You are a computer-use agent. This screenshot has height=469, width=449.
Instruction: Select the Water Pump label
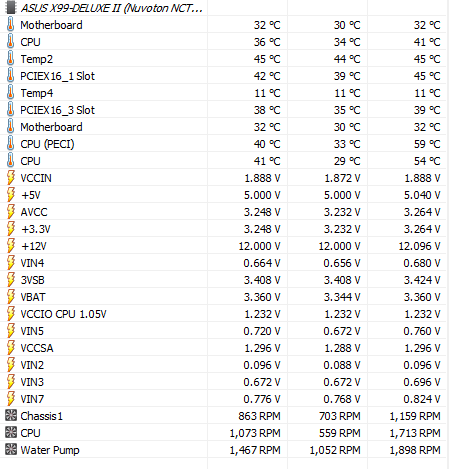pyautogui.click(x=50, y=450)
